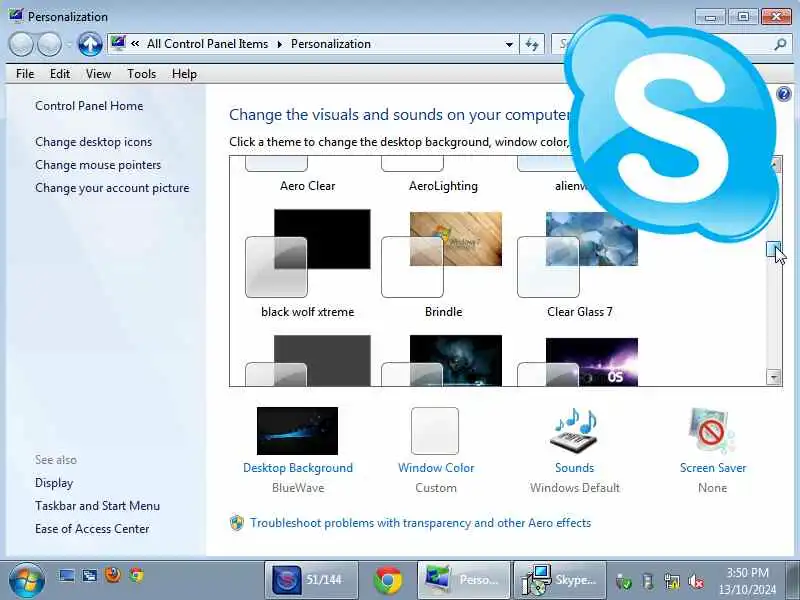Select the Brindle theme thumbnail
This screenshot has height=600, width=800.
pyautogui.click(x=442, y=254)
